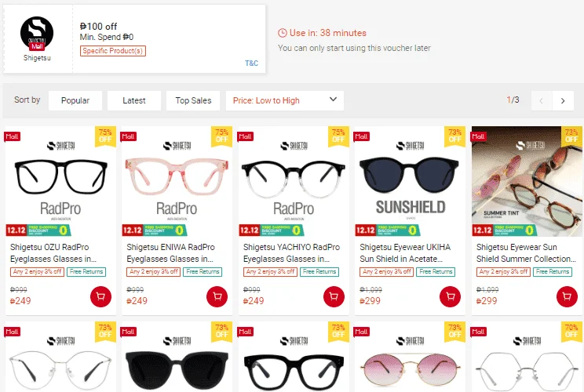Open Shigetsu YACHIYO RadPro product title
Screen dimensions: 584x392
point(291,253)
